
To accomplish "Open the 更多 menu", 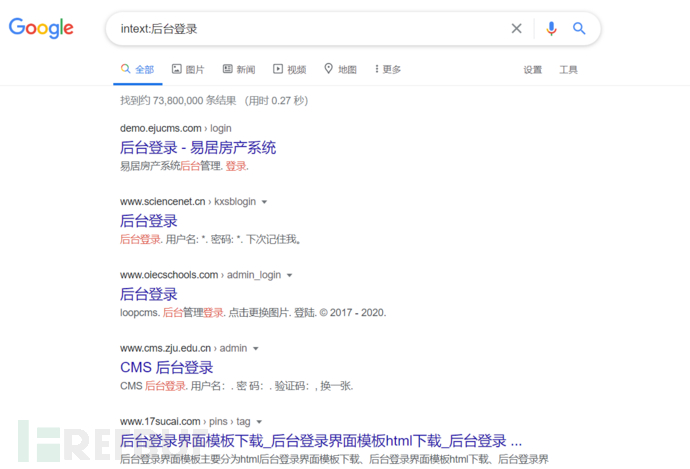I will 388,70.
